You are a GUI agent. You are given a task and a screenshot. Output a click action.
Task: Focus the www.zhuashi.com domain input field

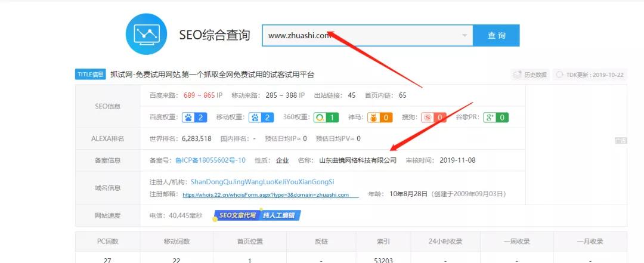tap(367, 35)
